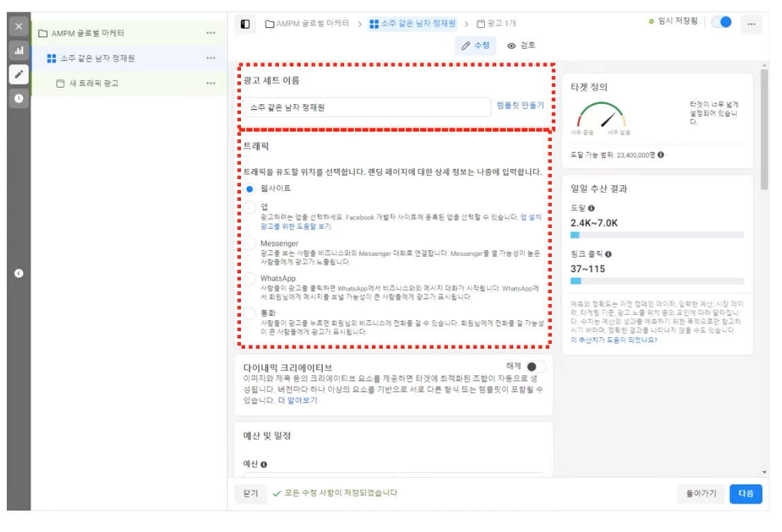Click info icon next to 도달 label
This screenshot has width=782, height=532.
click(x=591, y=208)
